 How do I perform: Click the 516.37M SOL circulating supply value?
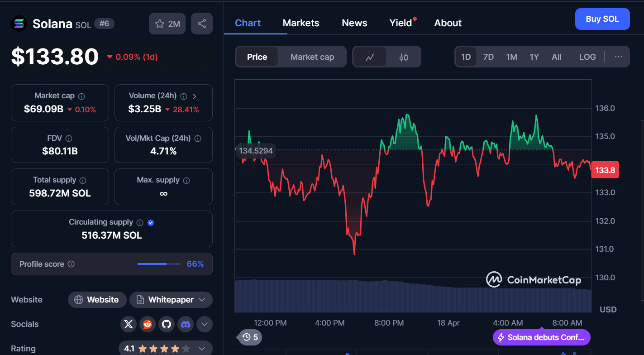pyautogui.click(x=112, y=235)
